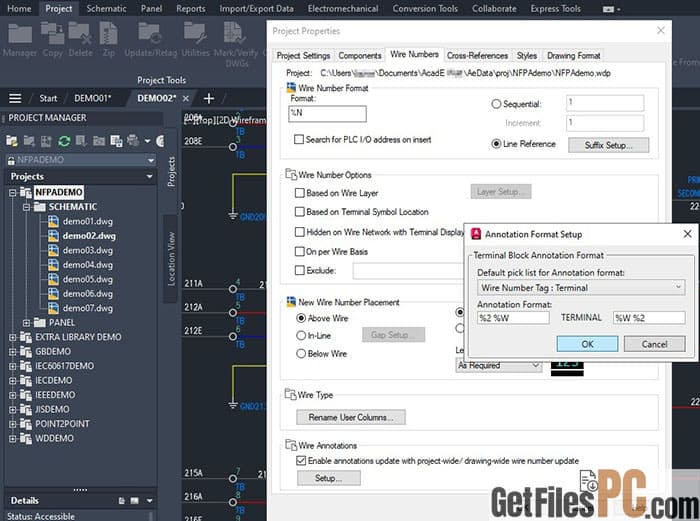
Task: Click New Drawing icon in Project Manager toolbar
Action: pos(46,142)
